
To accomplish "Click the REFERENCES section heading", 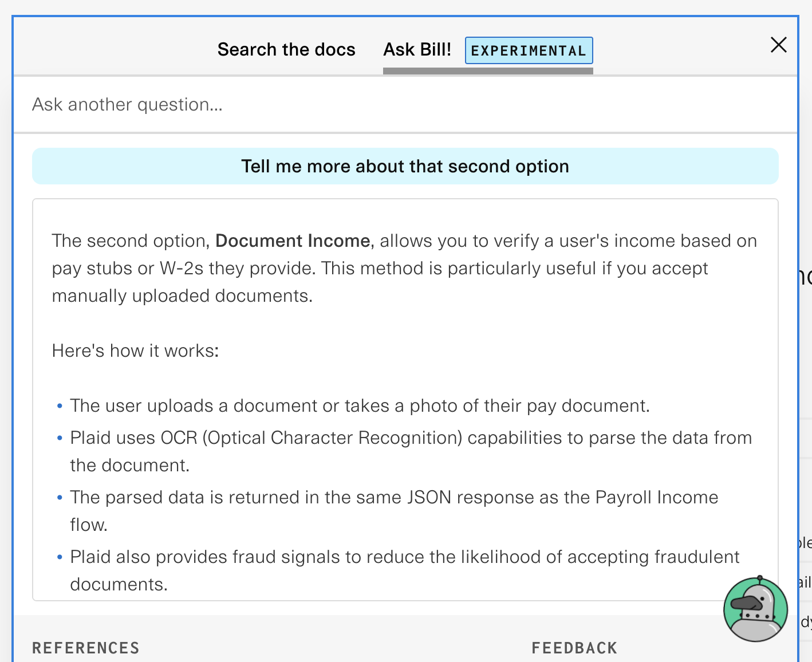I will (x=86, y=648).
